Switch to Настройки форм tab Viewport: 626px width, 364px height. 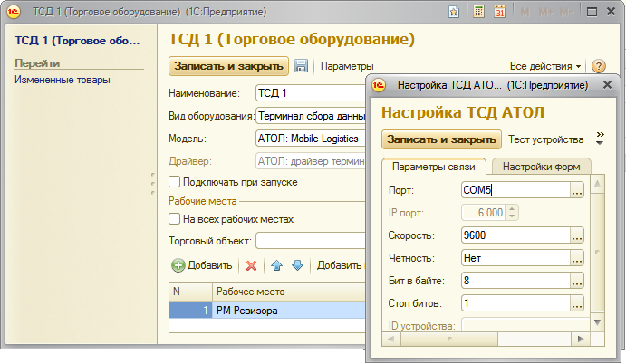541,167
